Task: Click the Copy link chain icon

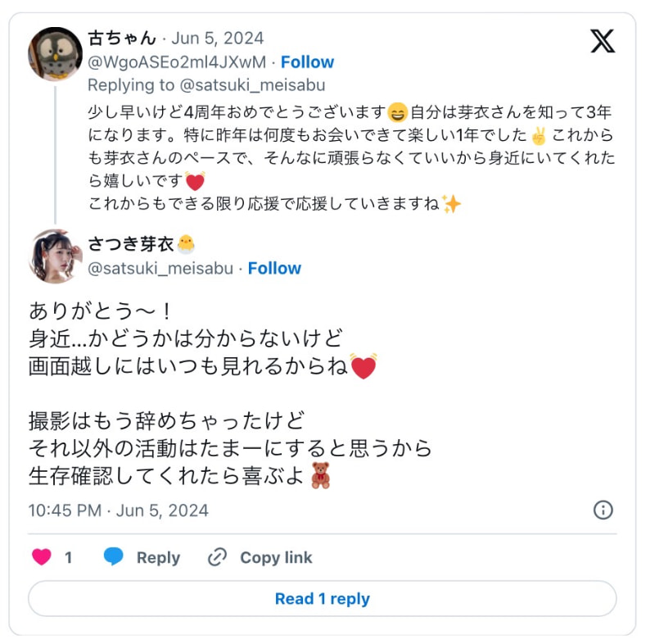Action: 215,557
